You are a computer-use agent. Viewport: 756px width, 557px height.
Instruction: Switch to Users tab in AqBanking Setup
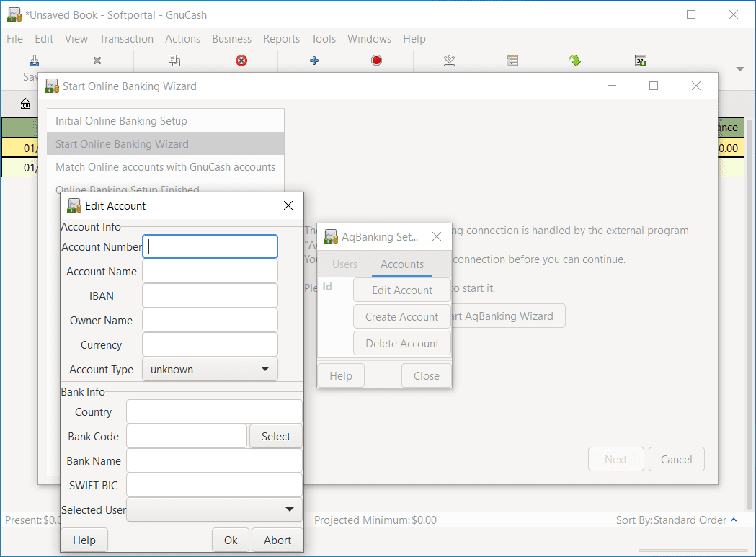[344, 264]
